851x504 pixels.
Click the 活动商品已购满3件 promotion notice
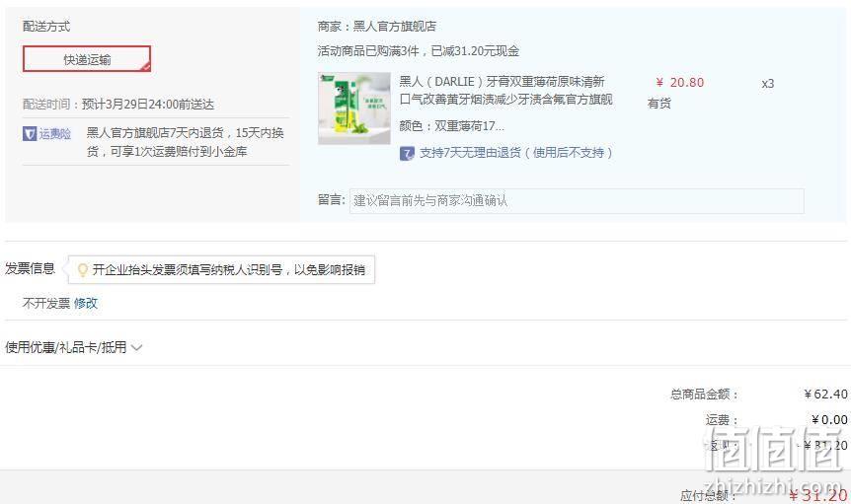pos(419,51)
